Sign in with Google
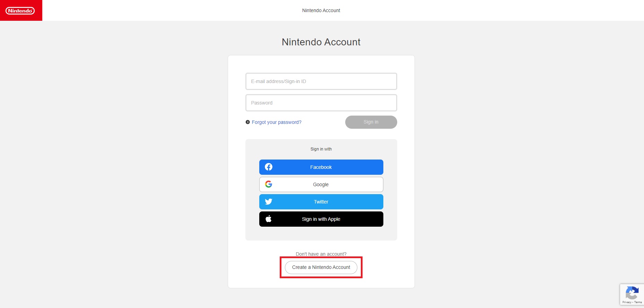Screen dimensions: 644x308 pos(321,184)
